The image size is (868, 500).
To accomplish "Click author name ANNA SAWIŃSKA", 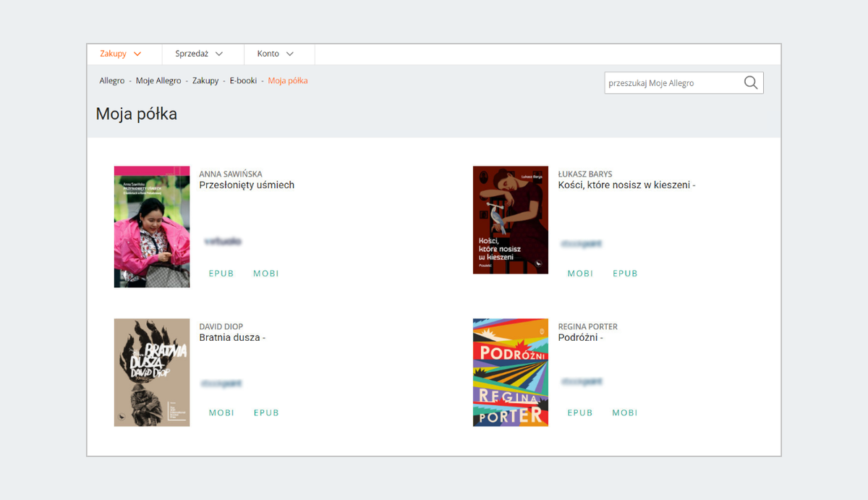I will [231, 174].
